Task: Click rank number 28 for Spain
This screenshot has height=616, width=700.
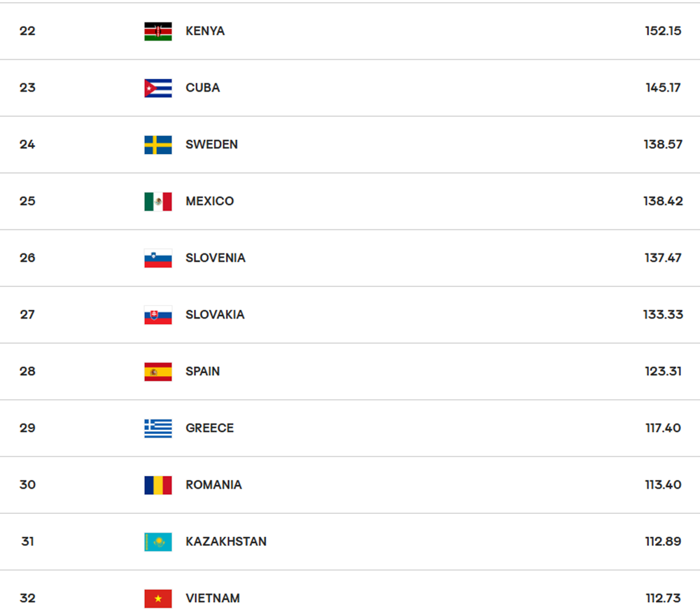Action: tap(27, 372)
